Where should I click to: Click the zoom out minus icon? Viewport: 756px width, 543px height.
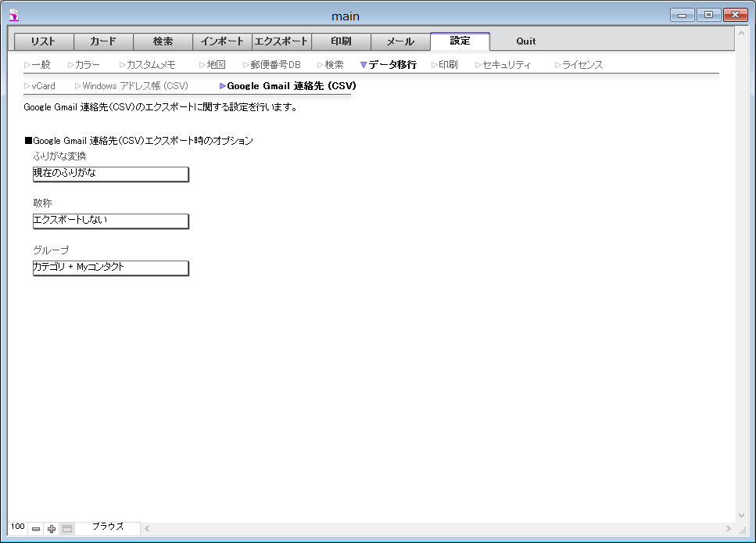36,529
